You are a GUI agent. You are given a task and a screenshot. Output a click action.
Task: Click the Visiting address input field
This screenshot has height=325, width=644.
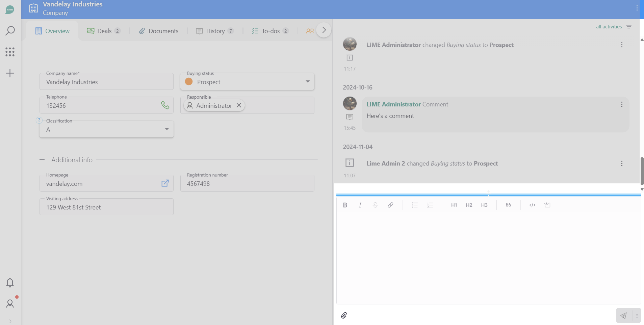tap(106, 207)
